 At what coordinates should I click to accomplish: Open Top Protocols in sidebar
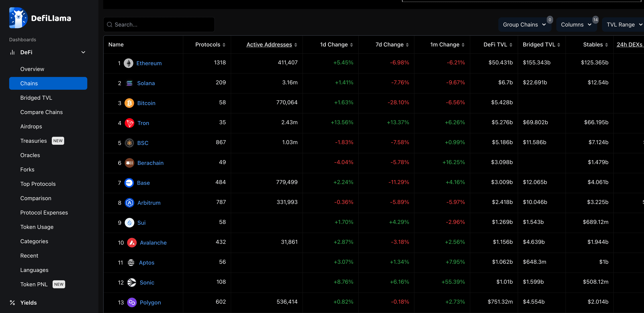(x=38, y=184)
